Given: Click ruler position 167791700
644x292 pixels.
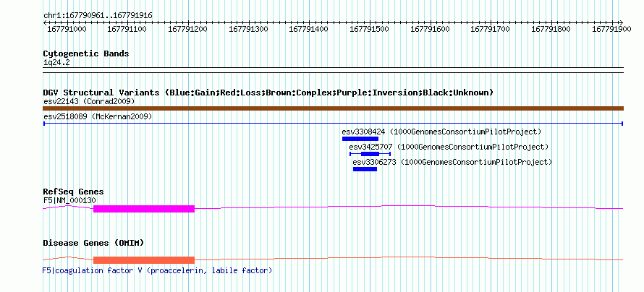Looking at the screenshot, I should click(x=490, y=29).
